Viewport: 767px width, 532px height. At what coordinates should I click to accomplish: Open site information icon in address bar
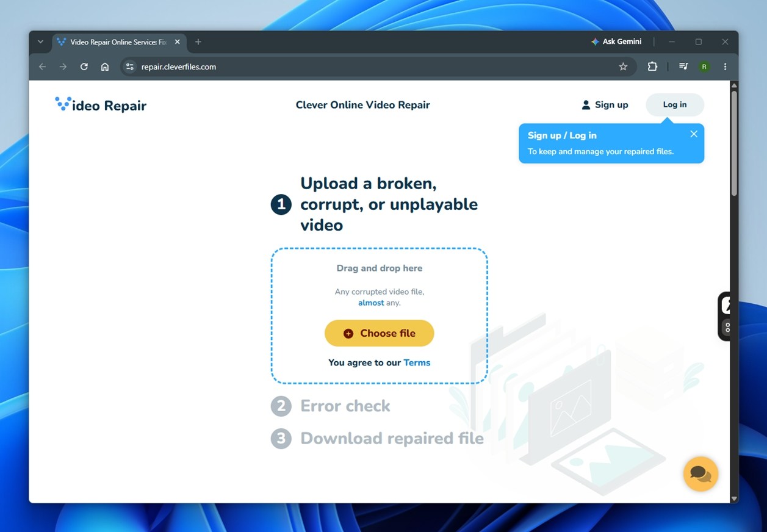click(x=129, y=66)
